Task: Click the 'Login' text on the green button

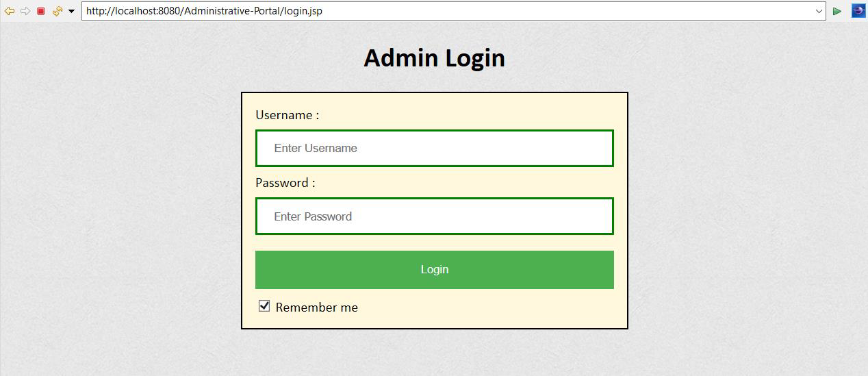Action: coord(434,269)
